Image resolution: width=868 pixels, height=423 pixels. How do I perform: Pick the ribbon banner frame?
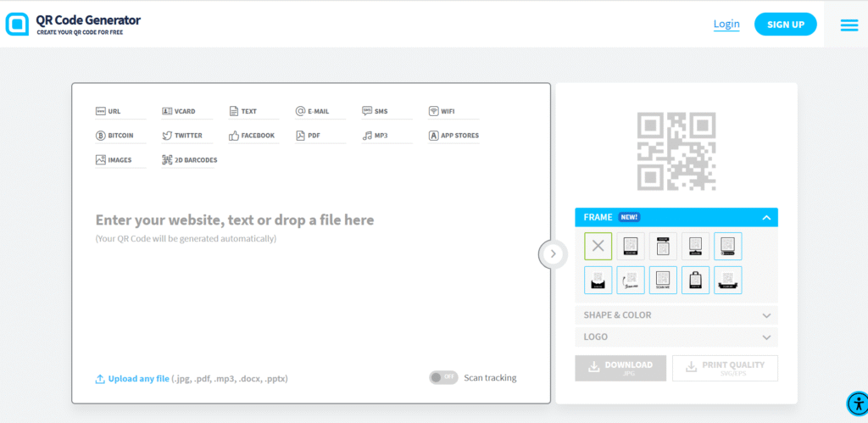[x=728, y=280]
